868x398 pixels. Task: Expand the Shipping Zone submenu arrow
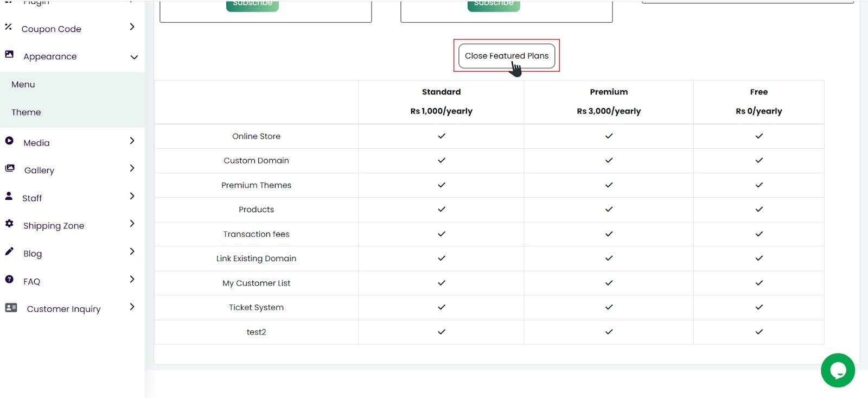click(x=132, y=224)
